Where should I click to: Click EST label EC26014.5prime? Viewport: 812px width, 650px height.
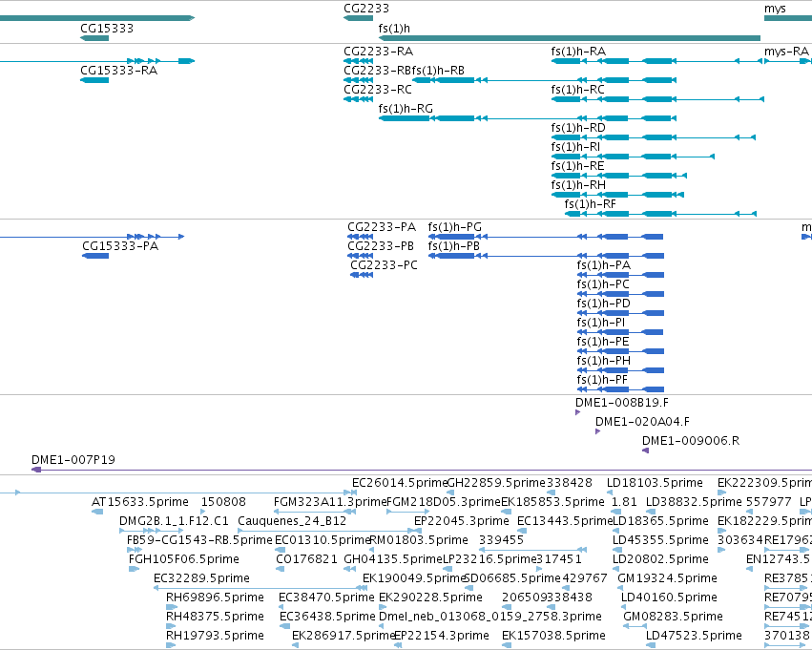[x=399, y=483]
